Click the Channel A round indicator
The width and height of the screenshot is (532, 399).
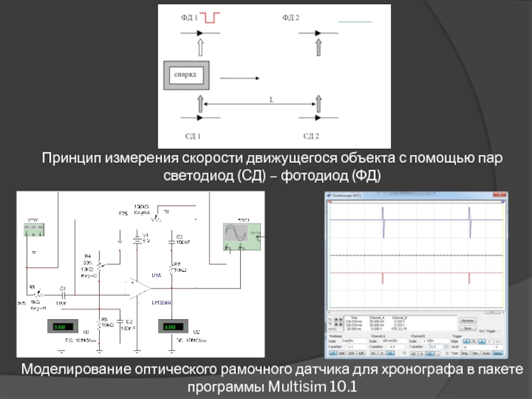point(404,353)
